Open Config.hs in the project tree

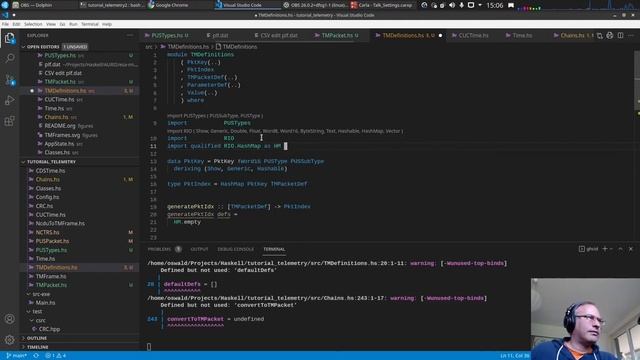(x=47, y=197)
